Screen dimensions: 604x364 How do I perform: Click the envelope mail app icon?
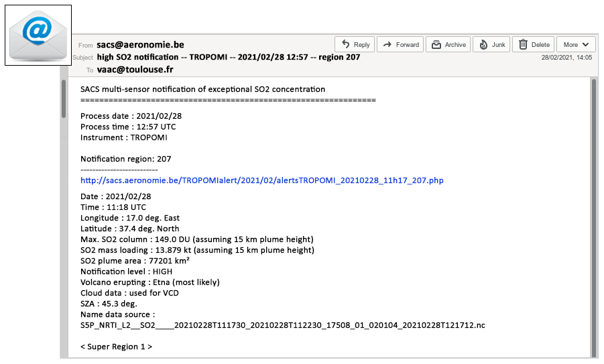click(x=38, y=35)
